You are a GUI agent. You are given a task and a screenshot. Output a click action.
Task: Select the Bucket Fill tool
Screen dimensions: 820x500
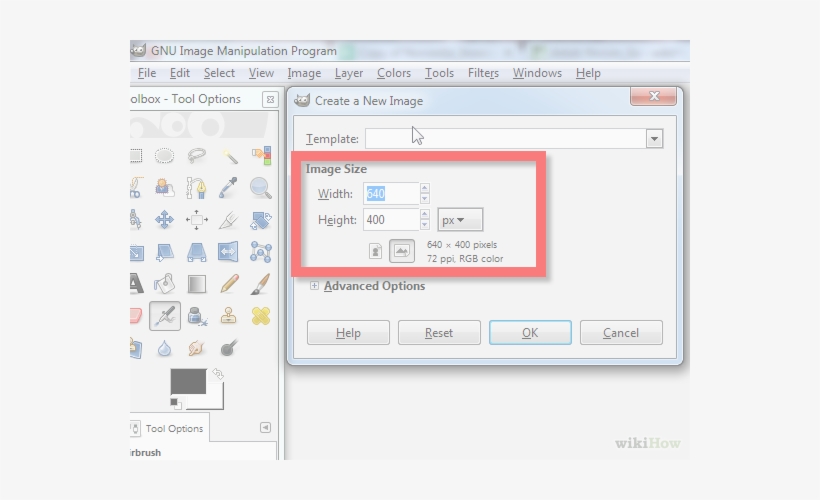click(164, 284)
